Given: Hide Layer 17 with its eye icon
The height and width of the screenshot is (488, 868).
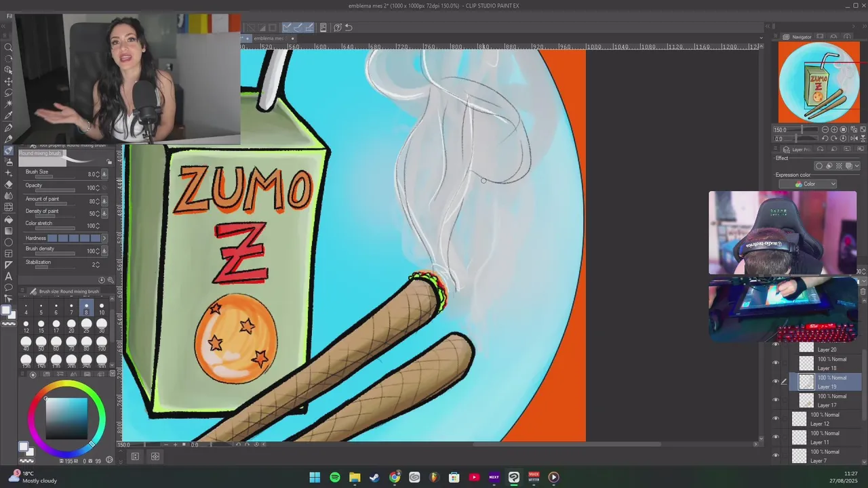Looking at the screenshot, I should click(776, 400).
